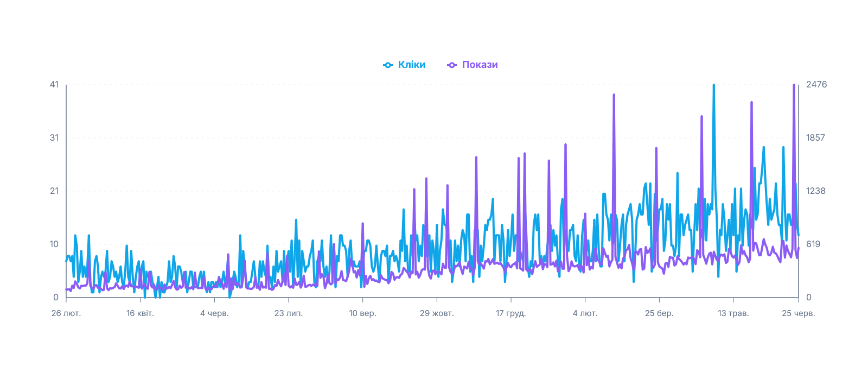The width and height of the screenshot is (868, 391).
Task: Click the blue Кліки legend marker icon
Action: coord(387,65)
